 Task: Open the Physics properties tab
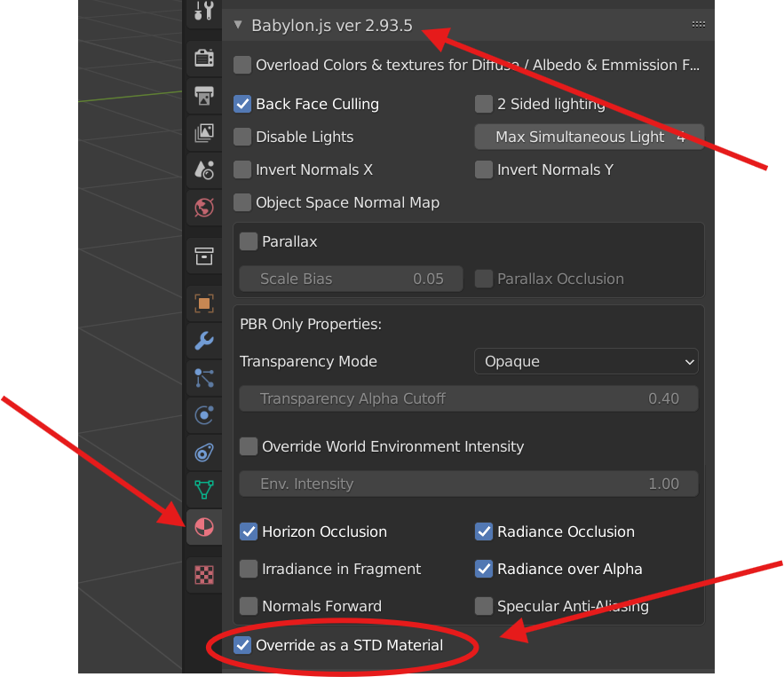click(204, 415)
